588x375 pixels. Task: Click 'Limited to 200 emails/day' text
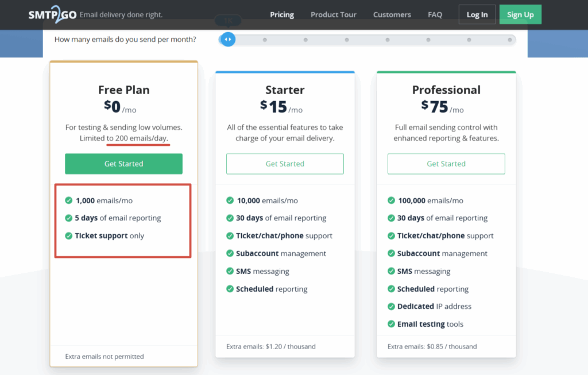pyautogui.click(x=124, y=138)
